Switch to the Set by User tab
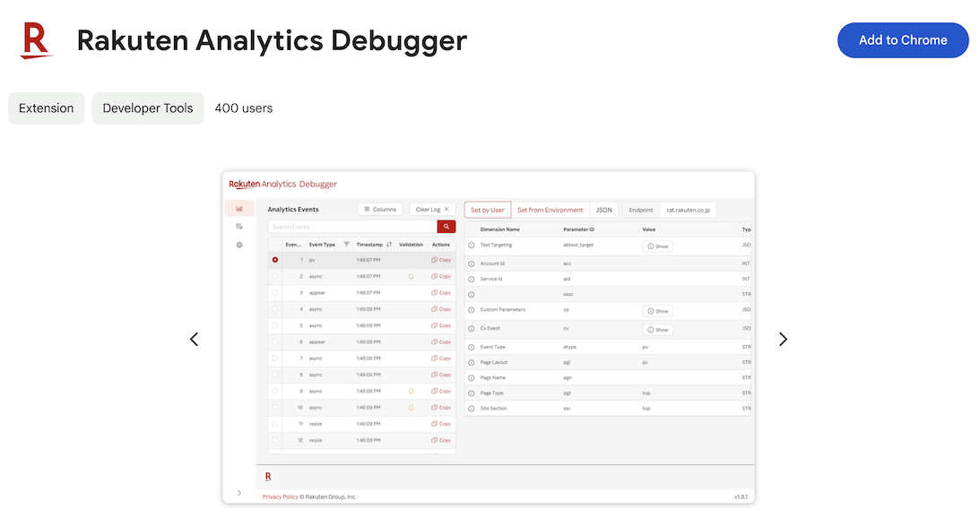Viewport: 980px width, 526px height. pos(488,210)
